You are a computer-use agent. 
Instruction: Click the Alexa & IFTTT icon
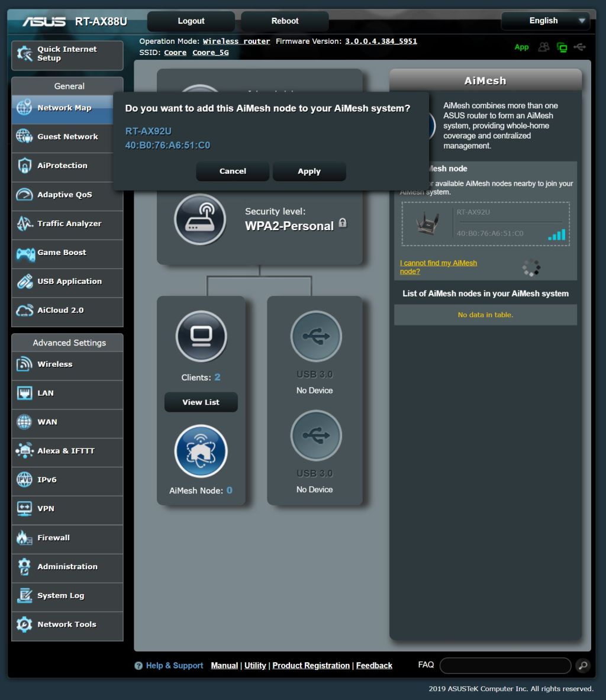point(24,451)
